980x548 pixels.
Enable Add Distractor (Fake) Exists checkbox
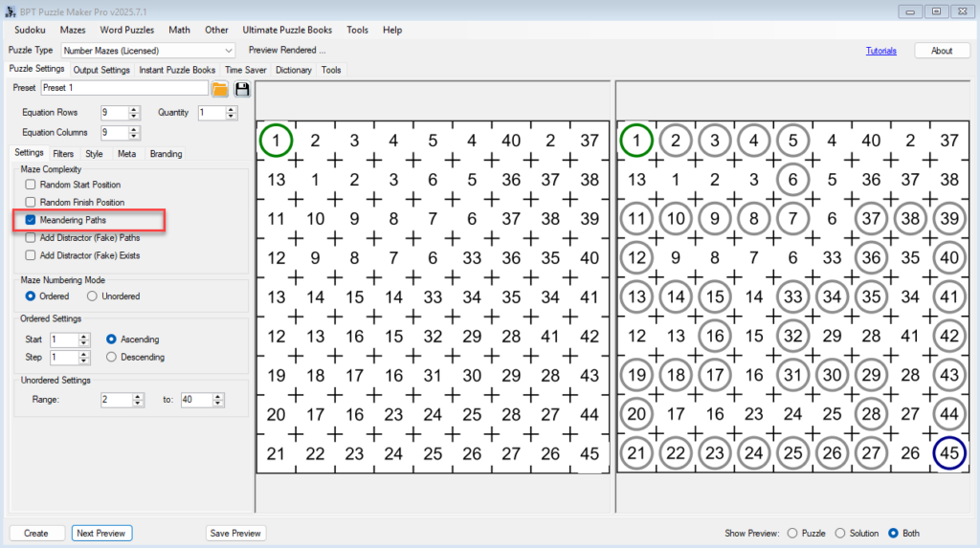tap(31, 255)
